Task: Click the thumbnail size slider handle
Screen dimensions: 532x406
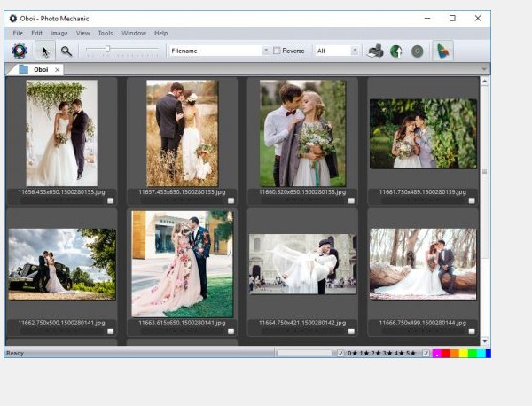Action: [107, 49]
